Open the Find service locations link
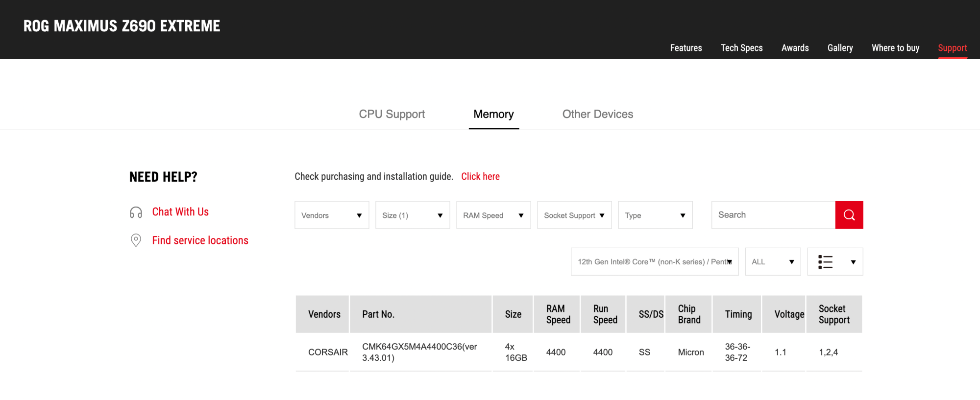This screenshot has width=980, height=400. (200, 240)
